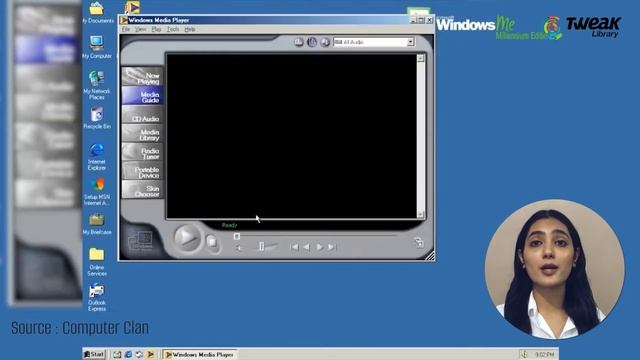640x360 pixels.
Task: Open the Now Playing tab
Action: click(142, 77)
